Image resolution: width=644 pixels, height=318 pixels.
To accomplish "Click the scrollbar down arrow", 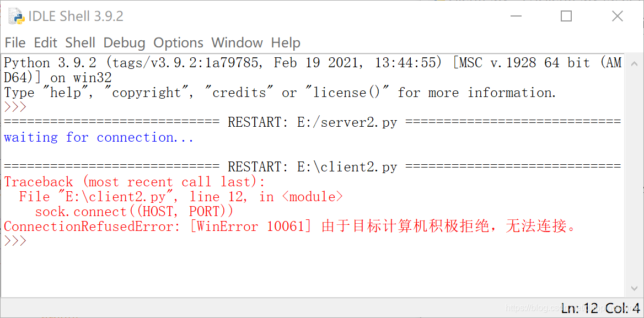I will click(x=635, y=288).
